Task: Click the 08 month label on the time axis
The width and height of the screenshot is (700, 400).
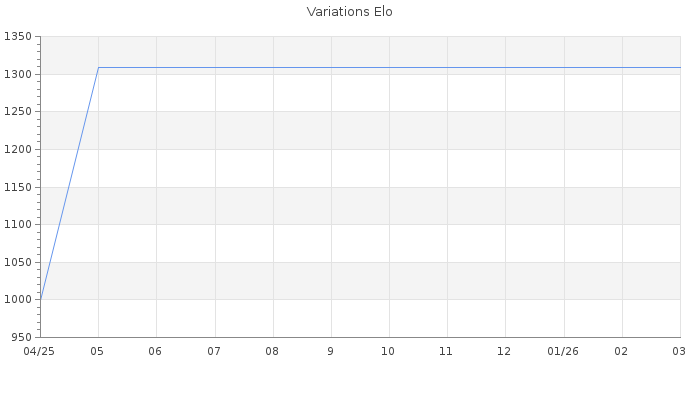Action: (x=272, y=352)
